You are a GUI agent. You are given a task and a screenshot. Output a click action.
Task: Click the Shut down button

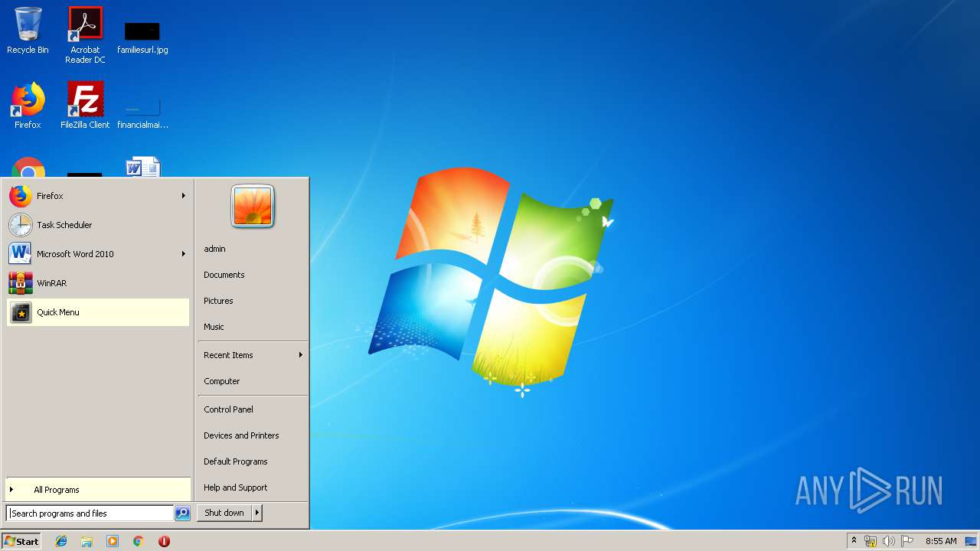pos(224,513)
